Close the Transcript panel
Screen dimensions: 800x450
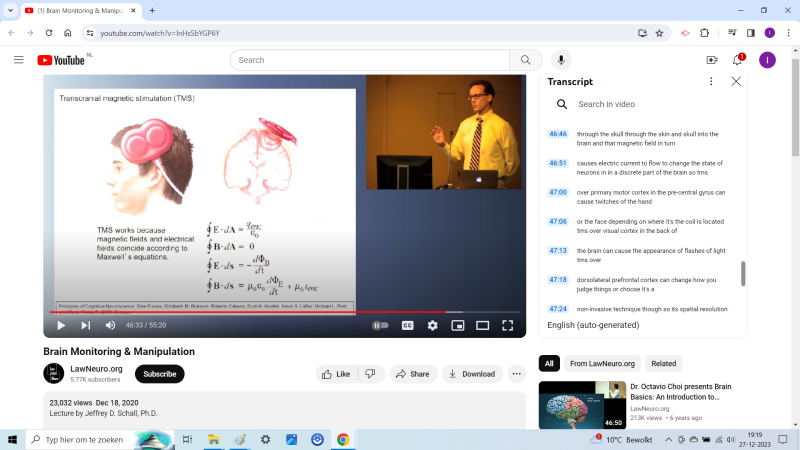tap(736, 81)
